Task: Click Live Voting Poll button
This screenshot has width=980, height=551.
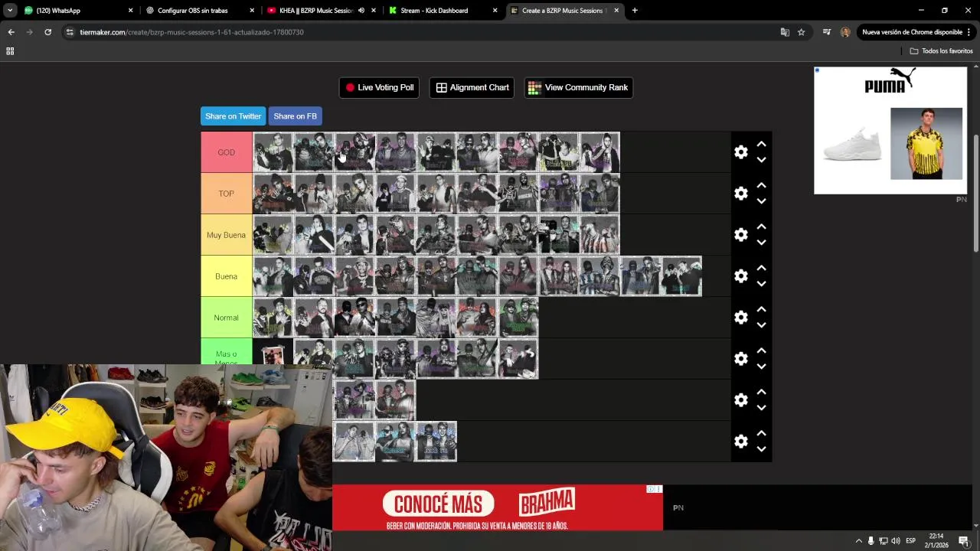Action: coord(379,87)
